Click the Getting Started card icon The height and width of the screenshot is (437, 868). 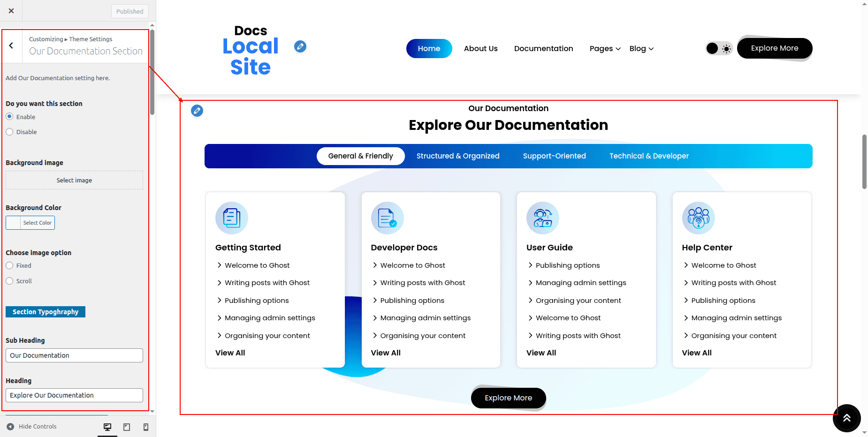[231, 218]
